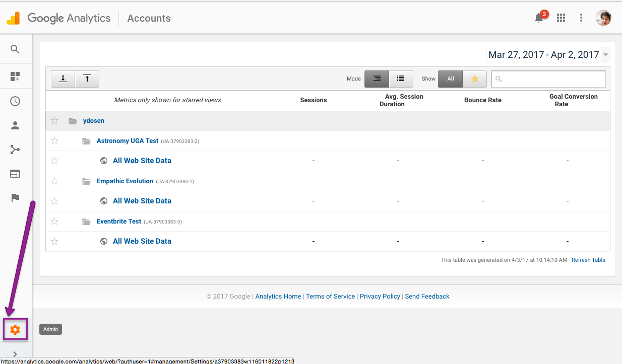Star the Eventbrite Test property

[x=54, y=222]
